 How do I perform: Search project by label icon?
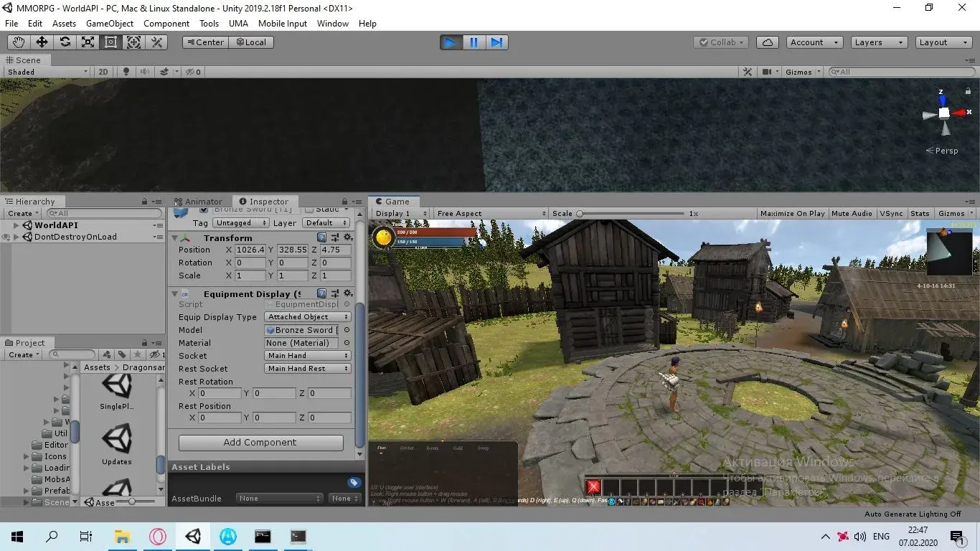(x=123, y=354)
